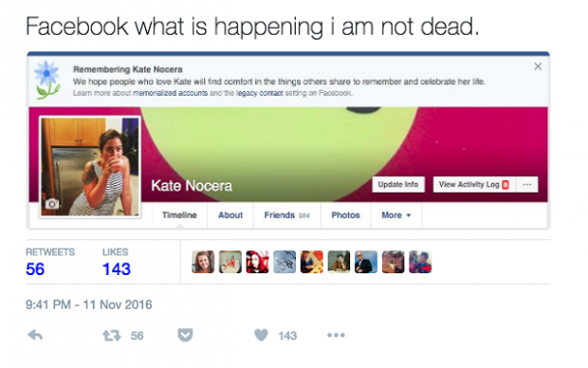The height and width of the screenshot is (368, 588).
Task: Click the 56 retweets count
Action: pyautogui.click(x=35, y=269)
